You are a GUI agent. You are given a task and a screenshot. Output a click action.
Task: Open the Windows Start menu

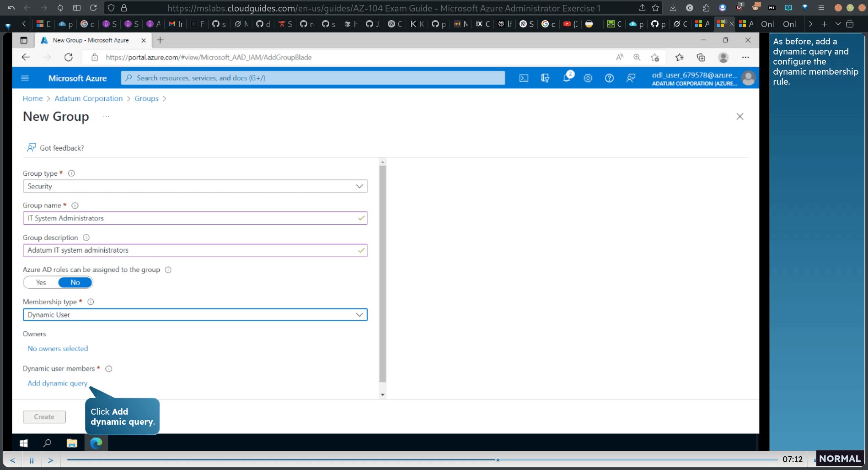(24, 443)
